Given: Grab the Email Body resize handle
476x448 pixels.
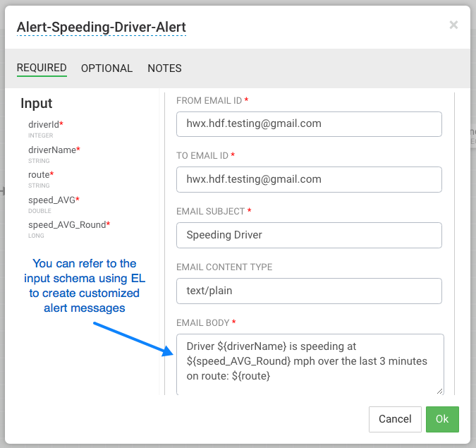Looking at the screenshot, I should (x=439, y=392).
